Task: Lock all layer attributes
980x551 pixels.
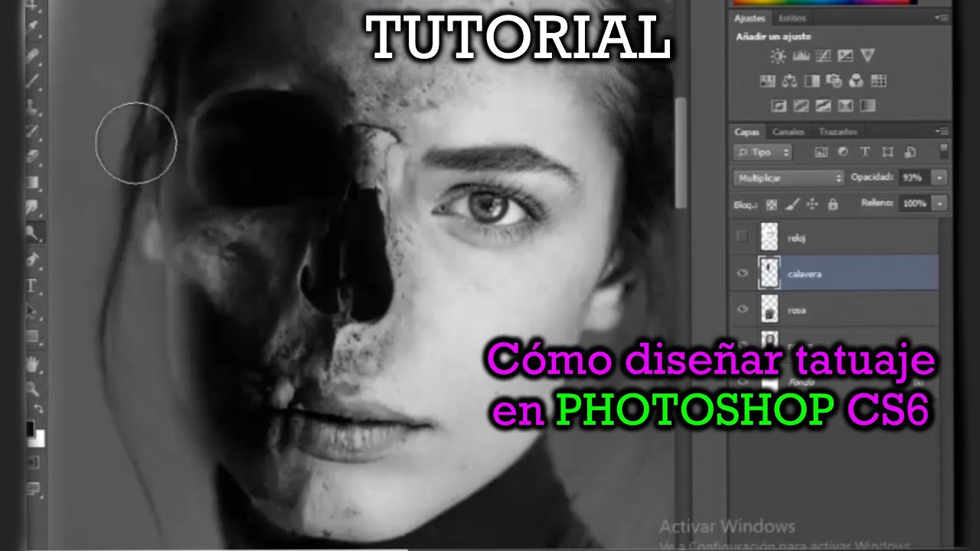Action: (x=833, y=204)
